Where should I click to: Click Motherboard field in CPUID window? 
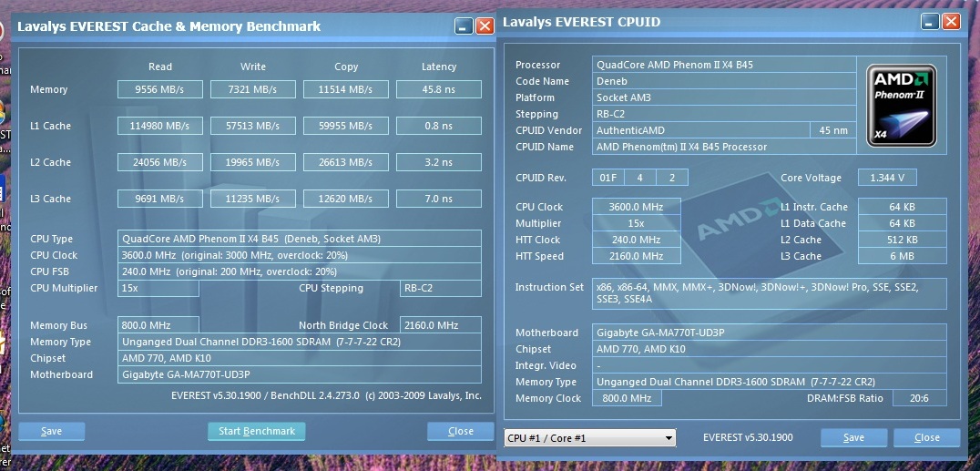click(770, 333)
